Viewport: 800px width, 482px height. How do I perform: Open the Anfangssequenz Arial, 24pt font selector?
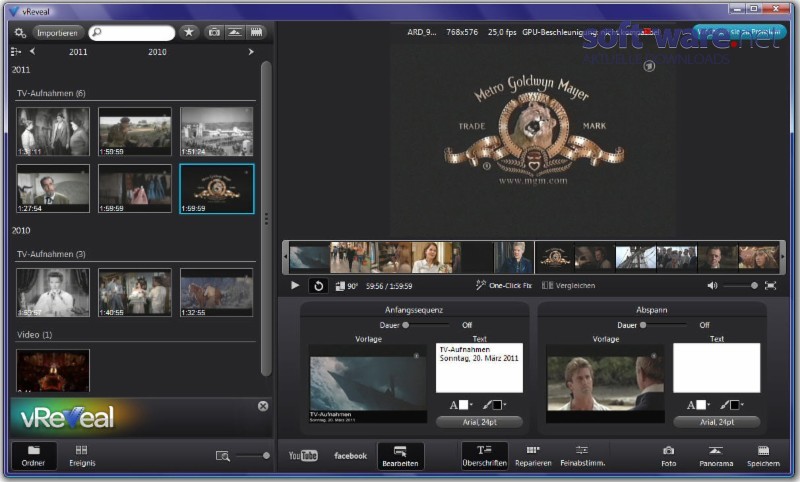tap(479, 422)
